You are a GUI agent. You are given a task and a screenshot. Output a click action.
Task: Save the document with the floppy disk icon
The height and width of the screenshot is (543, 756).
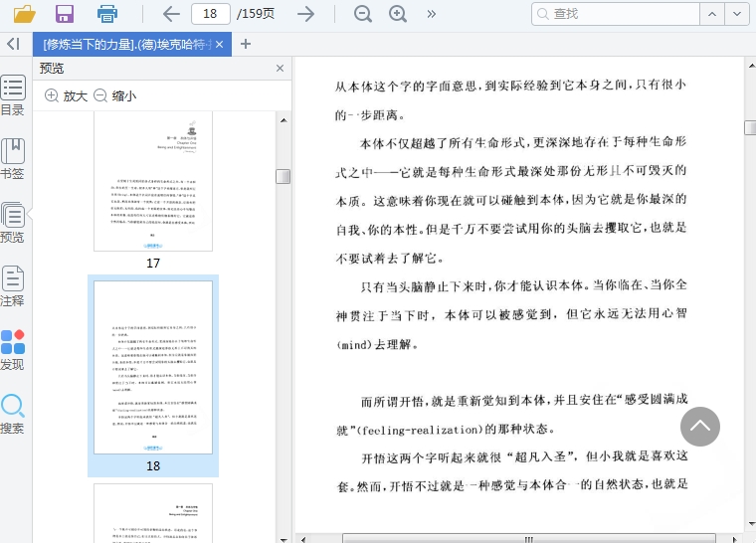click(x=64, y=14)
